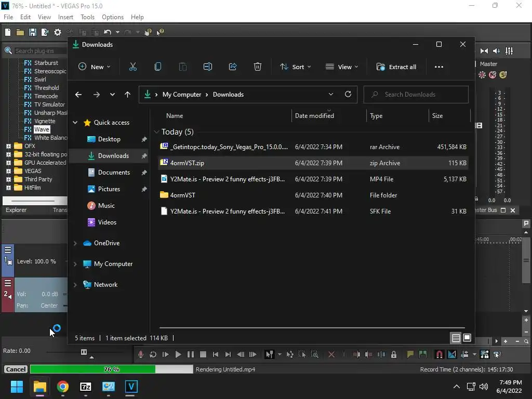This screenshot has width=532, height=399.
Task: Click the Cut scissors icon in Downloads window
Action: pos(132,67)
